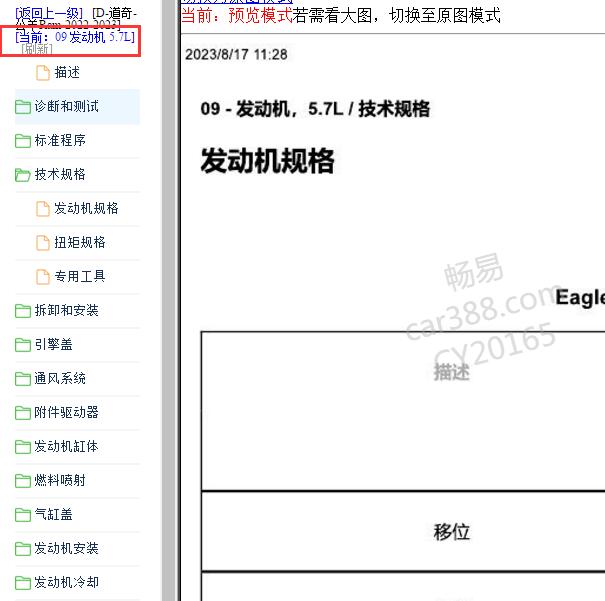605x601 pixels.
Task: Open the 扭矩规格 tree page
Action: tap(80, 242)
